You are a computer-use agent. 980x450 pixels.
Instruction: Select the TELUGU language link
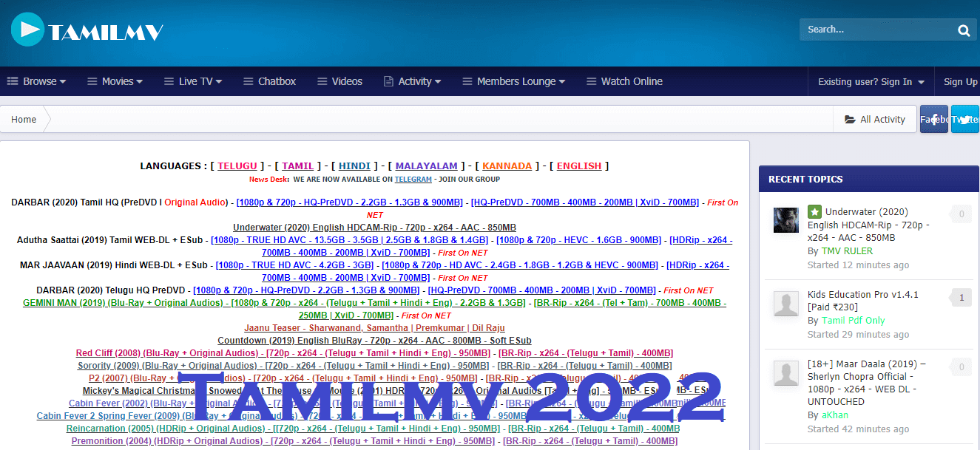point(237,166)
